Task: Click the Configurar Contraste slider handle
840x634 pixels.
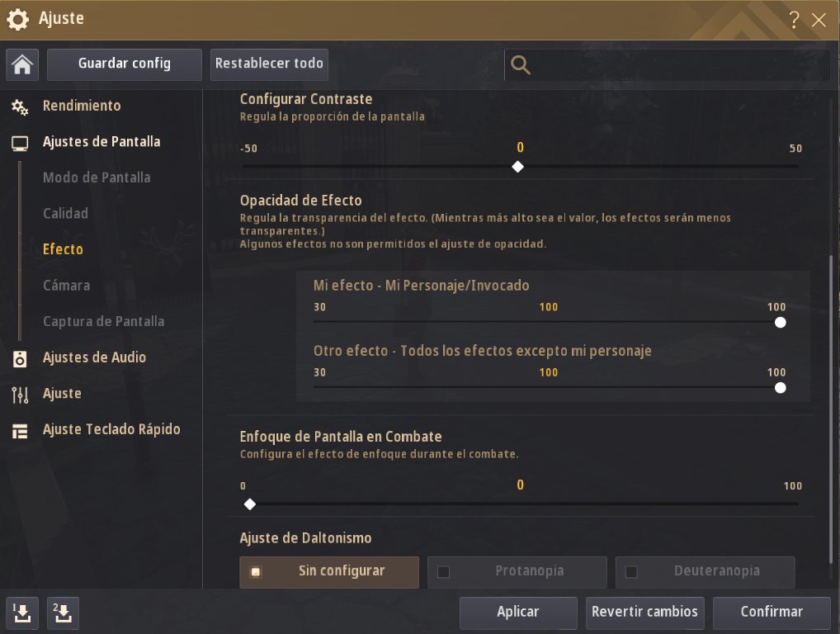Action: 517,167
